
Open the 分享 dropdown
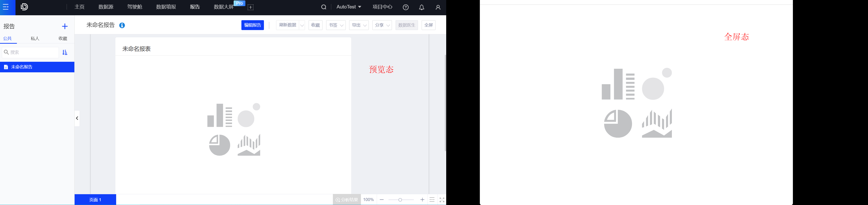click(382, 25)
